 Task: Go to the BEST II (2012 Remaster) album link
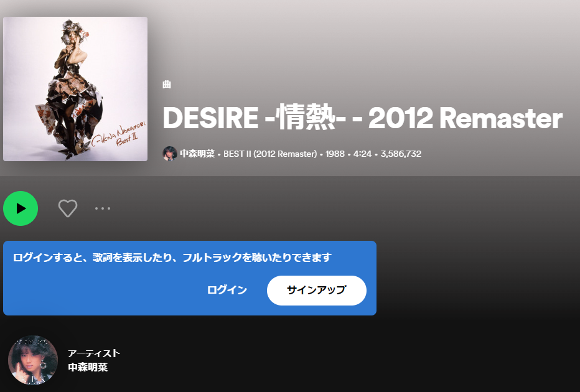tap(270, 154)
